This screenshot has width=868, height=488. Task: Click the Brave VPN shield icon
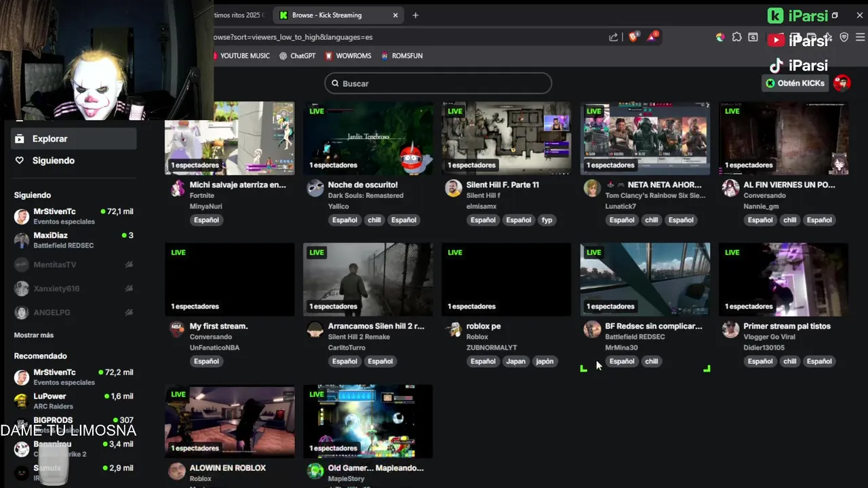pyautogui.click(x=844, y=37)
